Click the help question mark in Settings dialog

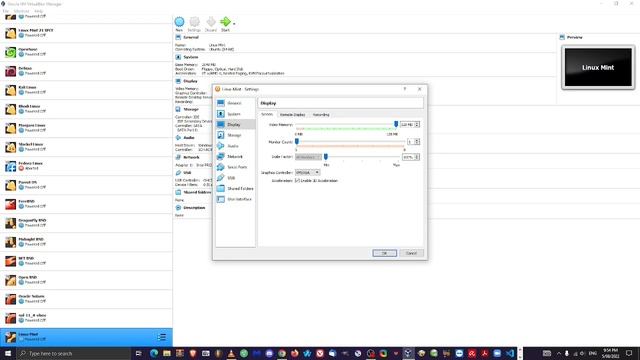pyautogui.click(x=404, y=89)
